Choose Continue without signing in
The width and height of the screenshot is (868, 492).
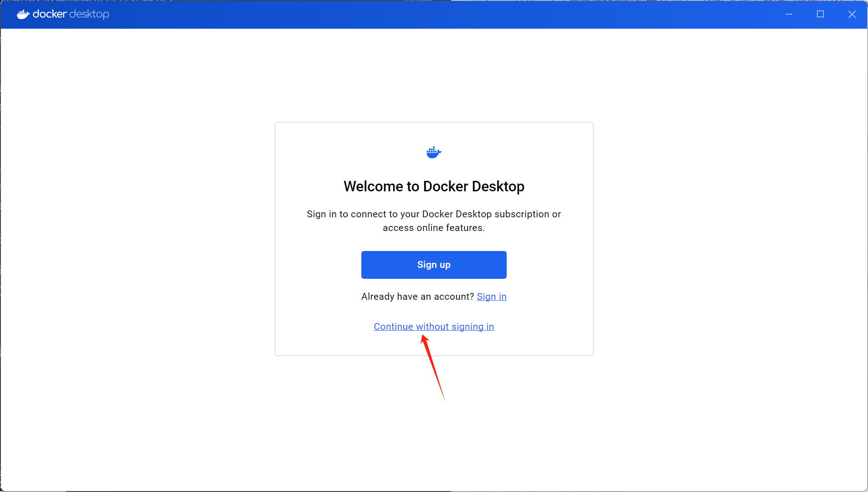coord(434,327)
